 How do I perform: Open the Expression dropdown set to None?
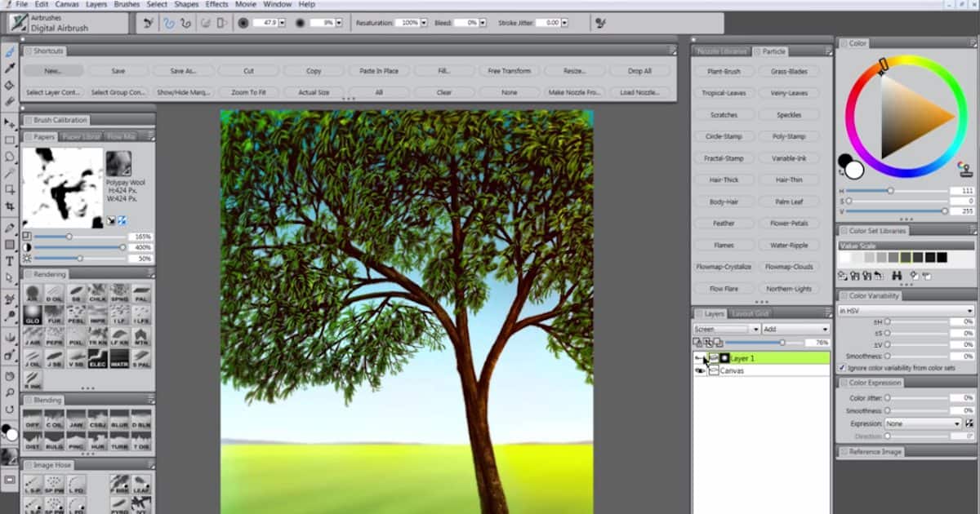click(923, 423)
